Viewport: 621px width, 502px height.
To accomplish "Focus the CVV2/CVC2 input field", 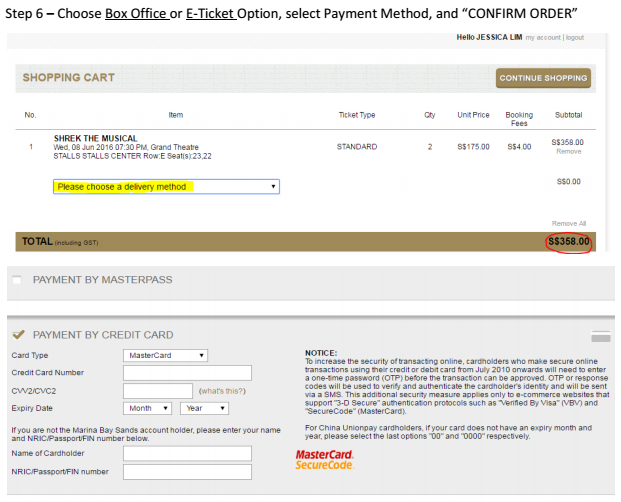I will pyautogui.click(x=158, y=391).
